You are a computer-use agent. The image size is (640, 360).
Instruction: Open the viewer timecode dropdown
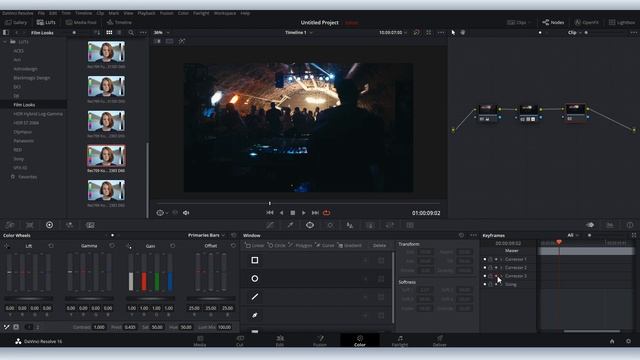click(393, 32)
